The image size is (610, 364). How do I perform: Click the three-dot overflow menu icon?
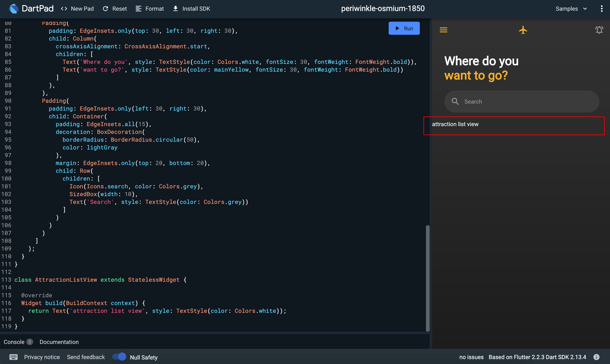pos(602,9)
